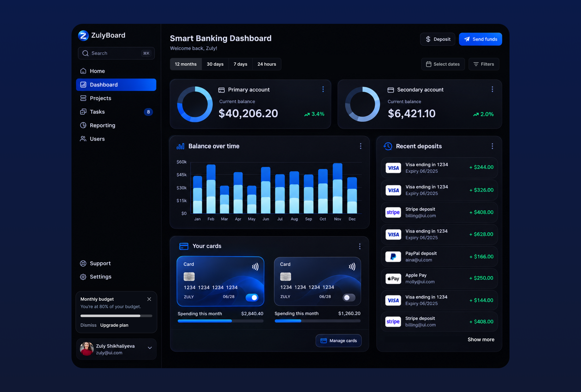Close the Monthly budget notice

pos(149,299)
